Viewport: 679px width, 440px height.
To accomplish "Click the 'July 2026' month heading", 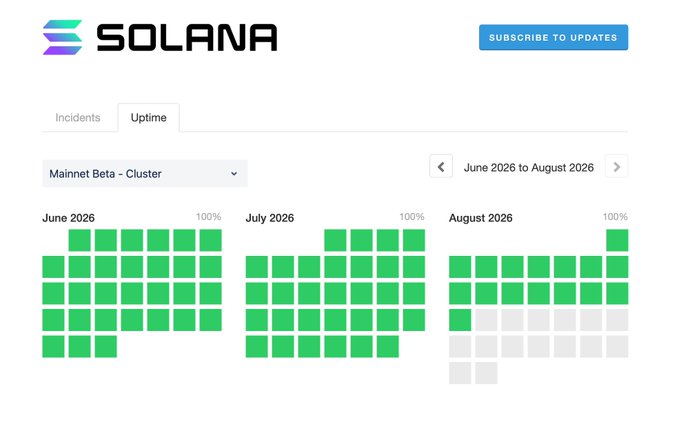I will coord(270,218).
